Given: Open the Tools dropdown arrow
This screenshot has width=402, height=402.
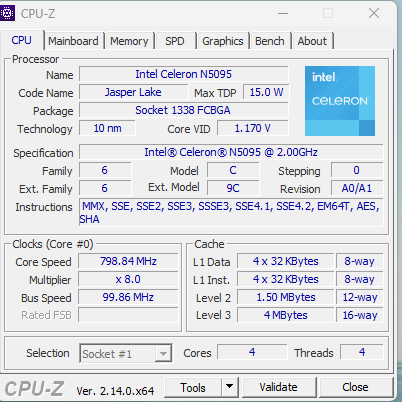Looking at the screenshot, I should (229, 387).
